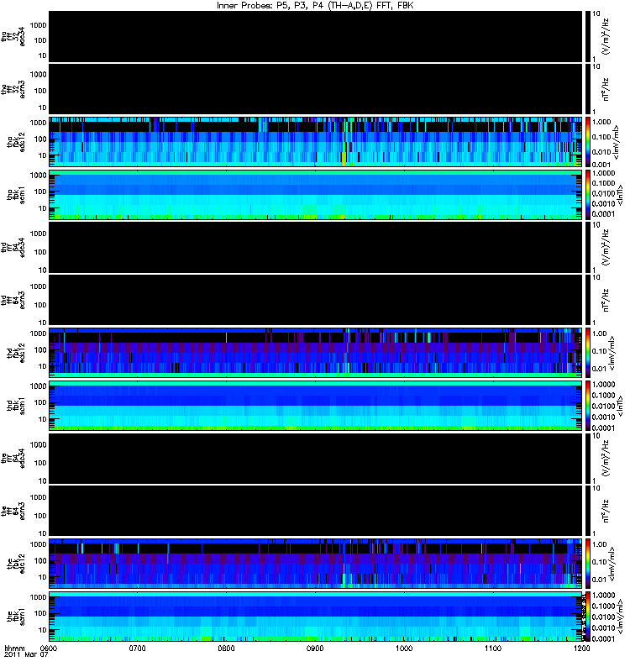Screen dimensions: 630x672
Task: Click the 'tha fbk scm1' y-axis label
Action: point(16,195)
